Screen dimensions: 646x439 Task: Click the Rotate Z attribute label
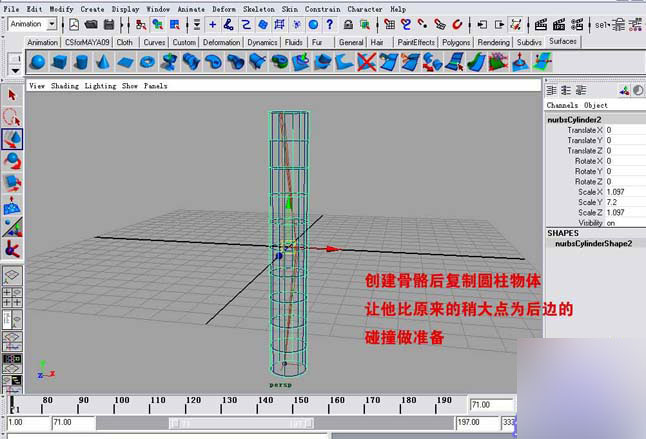pyautogui.click(x=589, y=182)
